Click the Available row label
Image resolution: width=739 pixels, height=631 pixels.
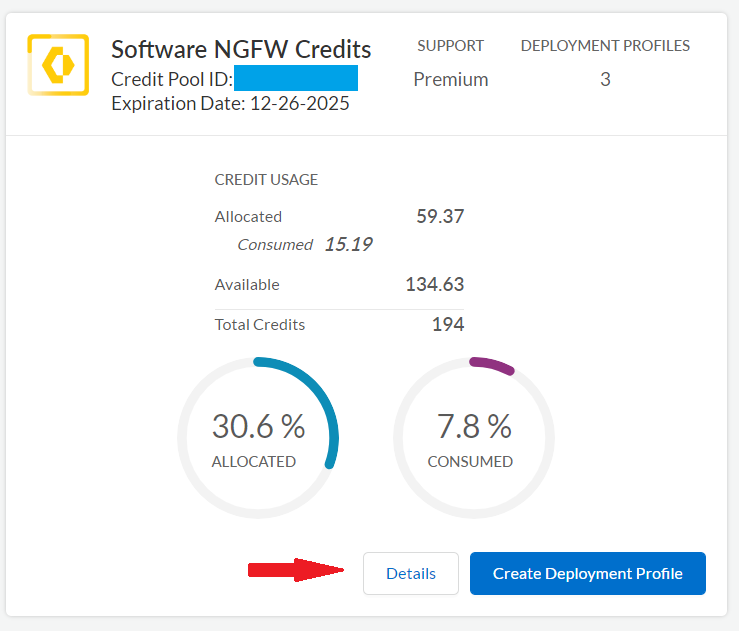[247, 284]
